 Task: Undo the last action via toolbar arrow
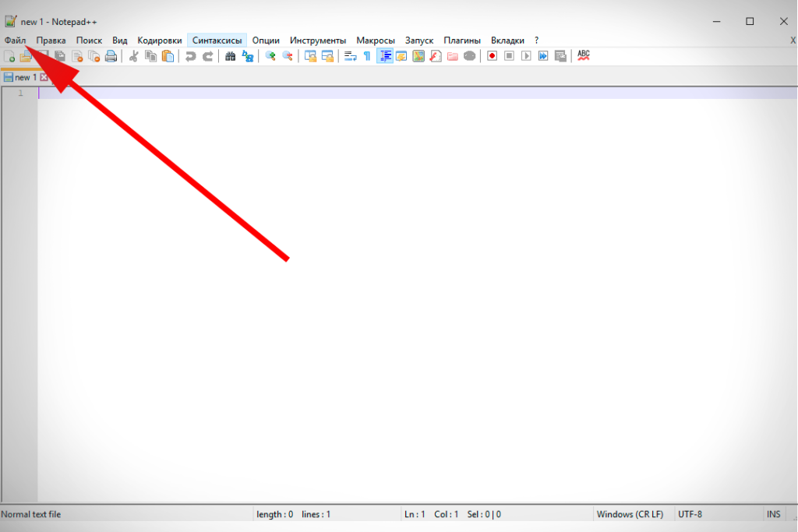191,56
